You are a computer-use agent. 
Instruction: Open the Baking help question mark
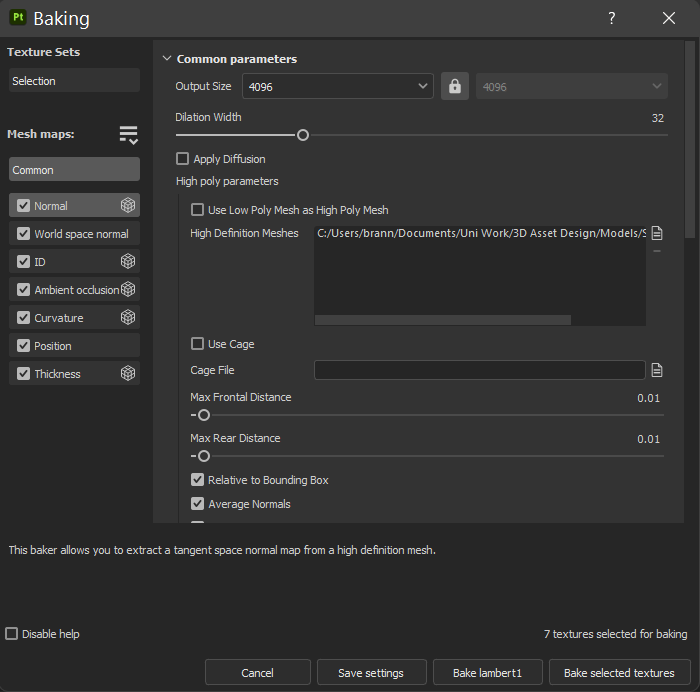tap(612, 18)
